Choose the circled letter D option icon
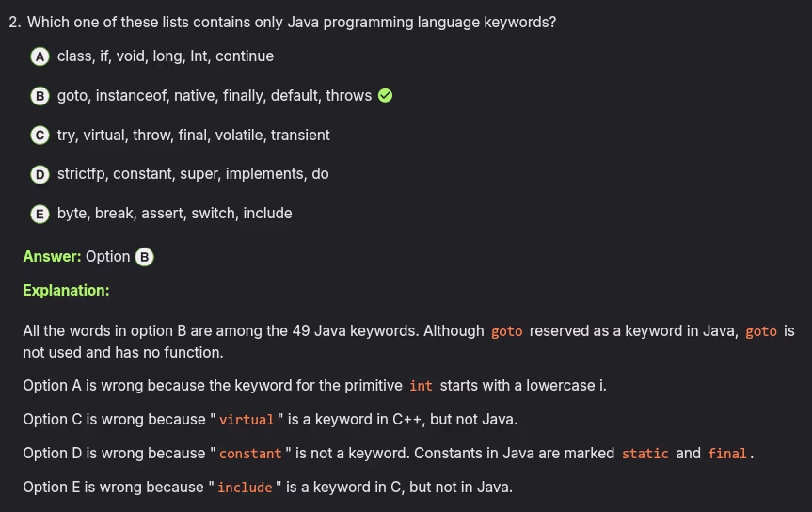 (40, 174)
